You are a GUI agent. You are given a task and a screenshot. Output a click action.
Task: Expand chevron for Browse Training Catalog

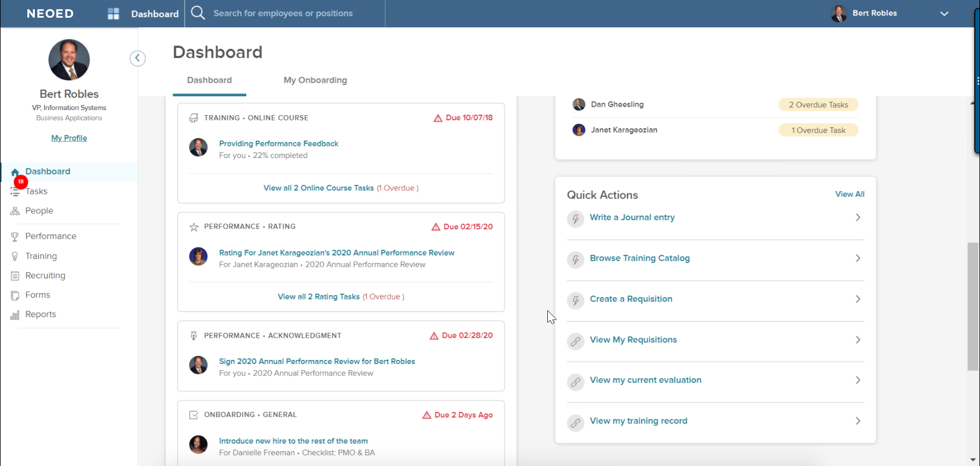point(858,258)
